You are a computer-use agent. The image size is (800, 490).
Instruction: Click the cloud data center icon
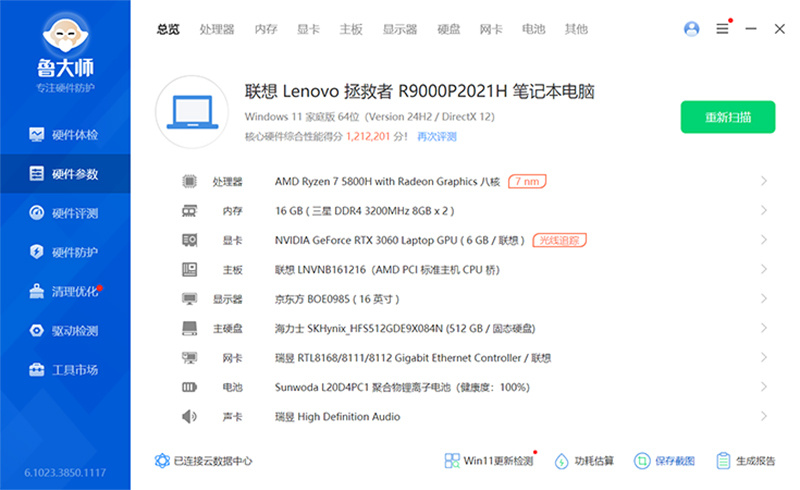click(x=162, y=461)
